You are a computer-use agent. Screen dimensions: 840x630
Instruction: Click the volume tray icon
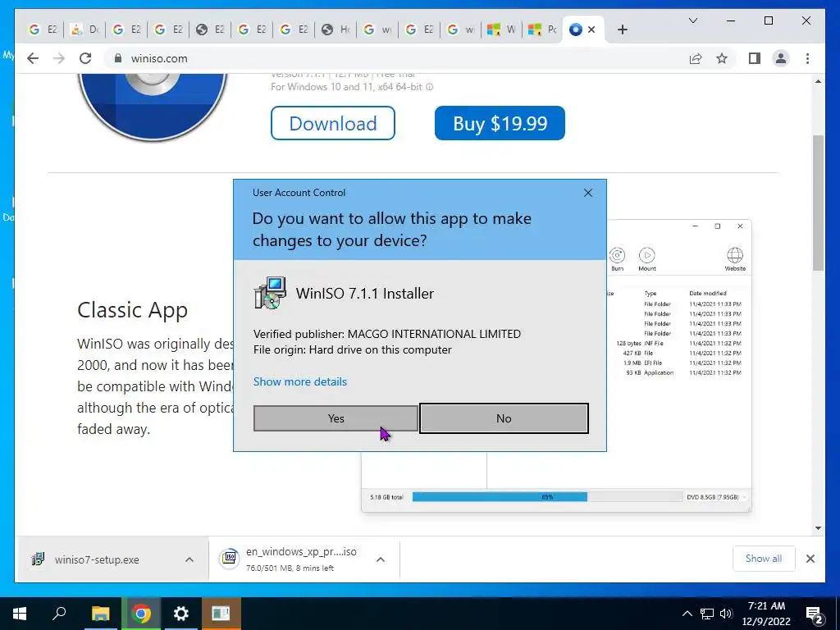pyautogui.click(x=727, y=614)
